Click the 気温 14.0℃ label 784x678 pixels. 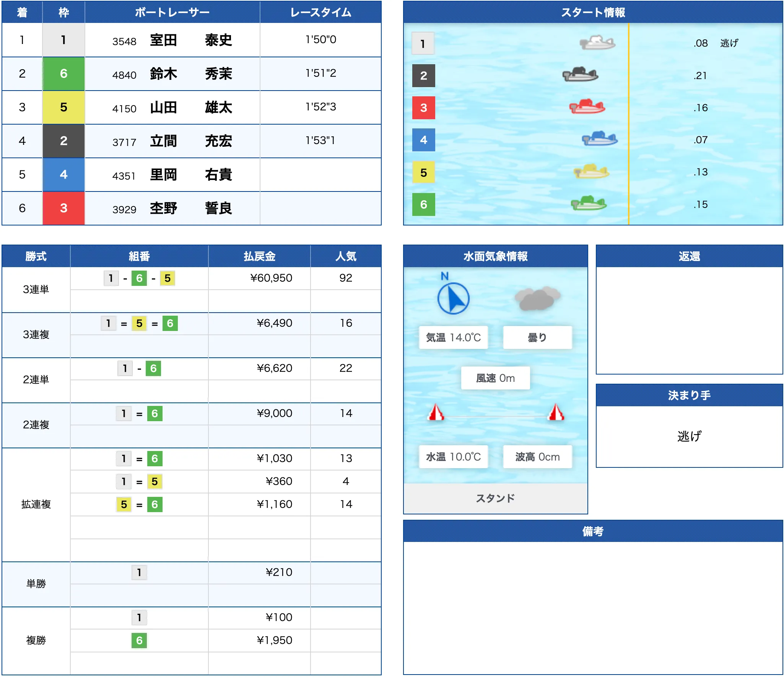pos(453,337)
